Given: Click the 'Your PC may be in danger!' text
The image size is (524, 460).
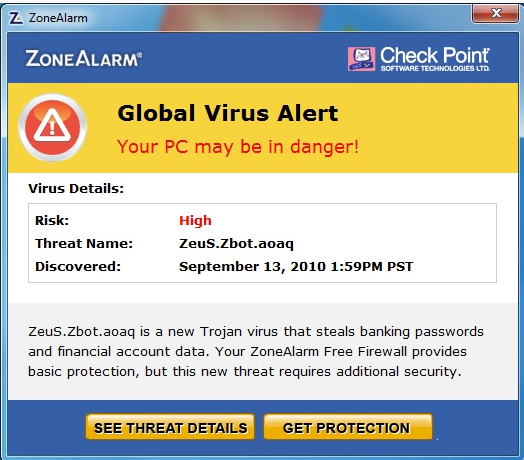Looking at the screenshot, I should coord(238,147).
